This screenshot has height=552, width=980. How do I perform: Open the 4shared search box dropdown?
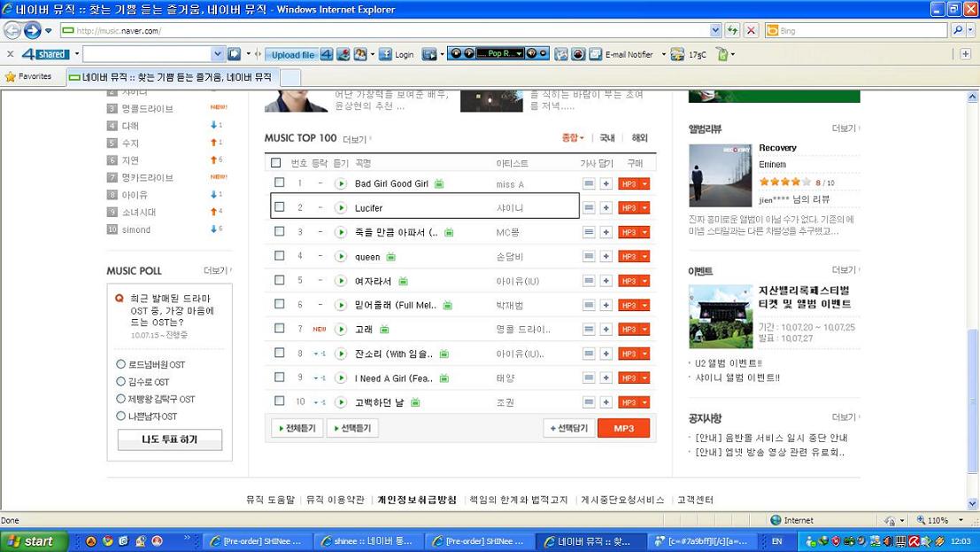pyautogui.click(x=217, y=54)
